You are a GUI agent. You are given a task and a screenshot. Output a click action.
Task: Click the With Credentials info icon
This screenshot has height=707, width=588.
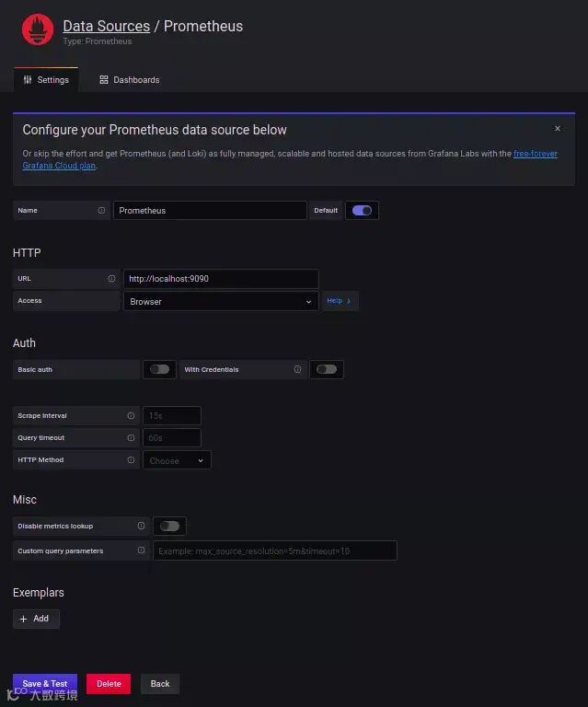[x=297, y=369]
